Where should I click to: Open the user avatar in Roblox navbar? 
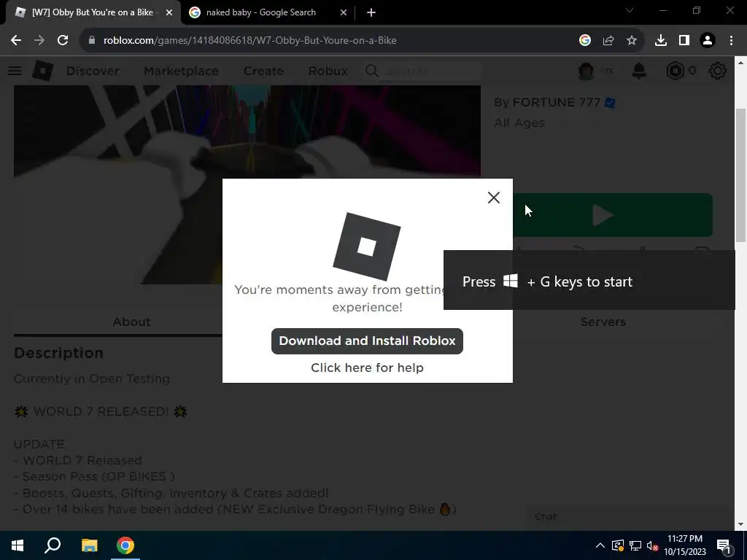tap(586, 71)
